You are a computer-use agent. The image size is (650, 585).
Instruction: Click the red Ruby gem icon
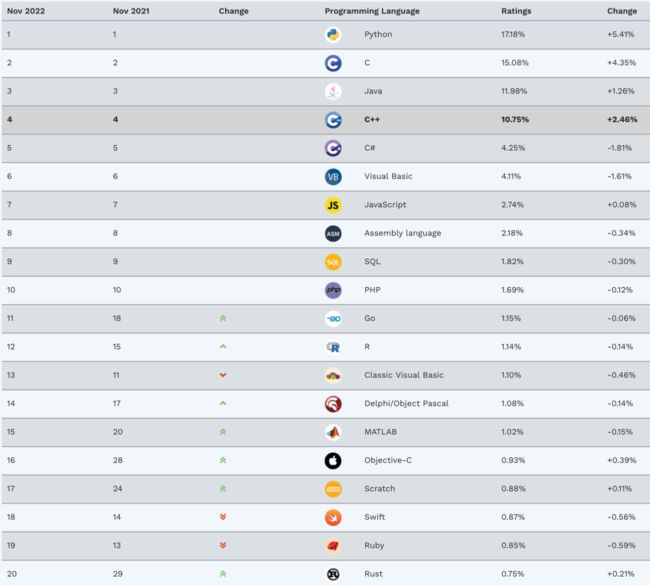tap(333, 546)
